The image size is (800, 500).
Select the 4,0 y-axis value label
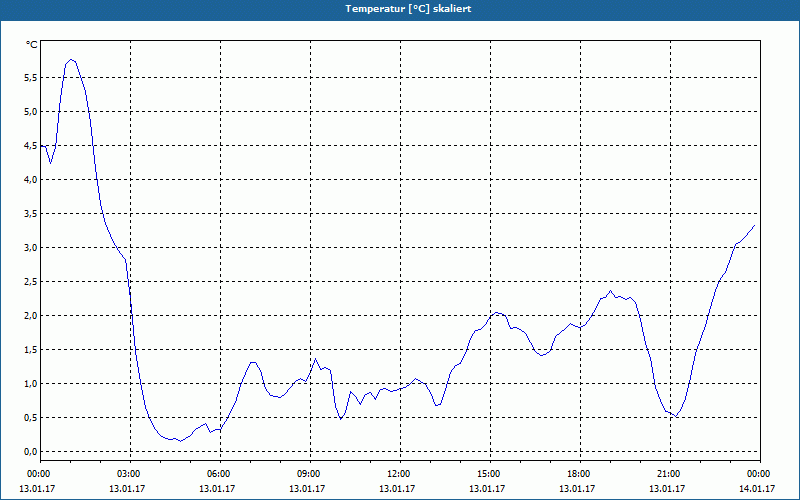[30, 180]
